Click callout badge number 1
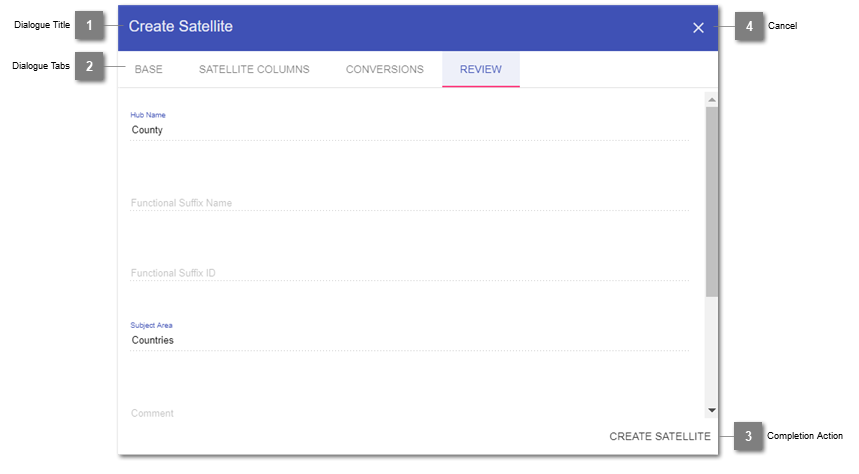 point(89,25)
